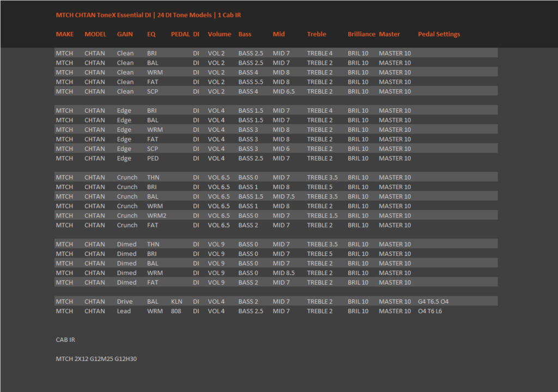Select BASS 2.5 in Edge PED row

pos(251,159)
